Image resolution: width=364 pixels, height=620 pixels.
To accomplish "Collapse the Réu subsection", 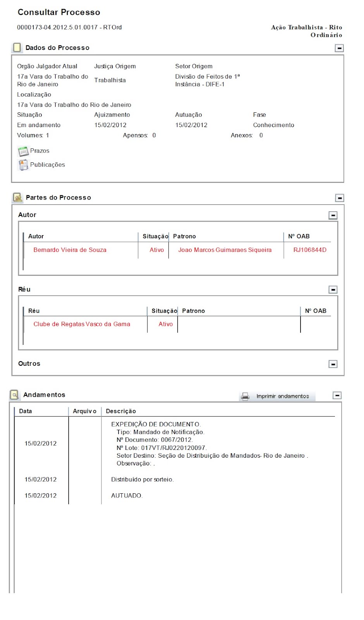I will coord(333,290).
